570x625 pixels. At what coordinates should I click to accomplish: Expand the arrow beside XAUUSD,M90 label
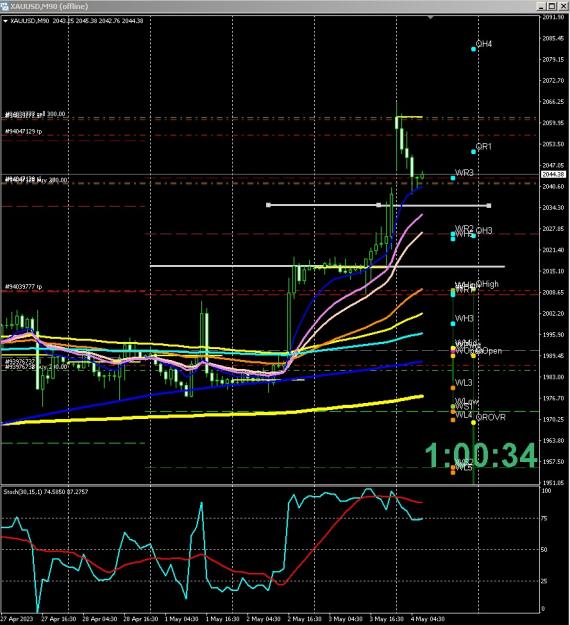pyautogui.click(x=5, y=21)
